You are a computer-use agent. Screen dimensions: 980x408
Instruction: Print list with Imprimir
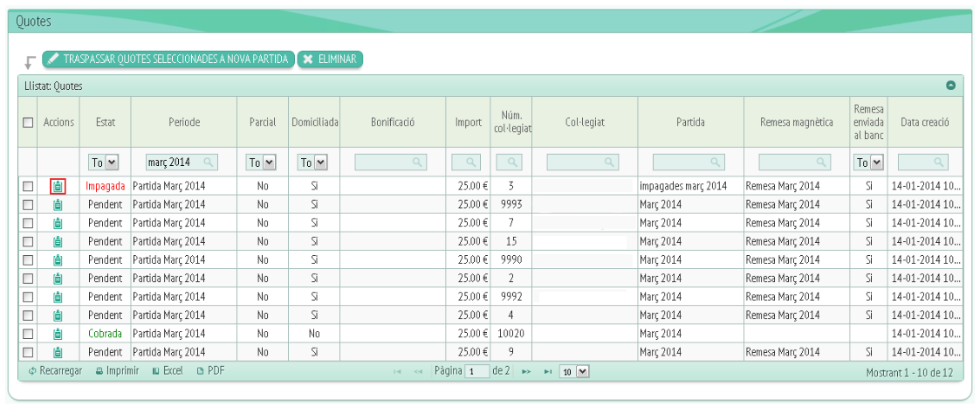click(117, 371)
